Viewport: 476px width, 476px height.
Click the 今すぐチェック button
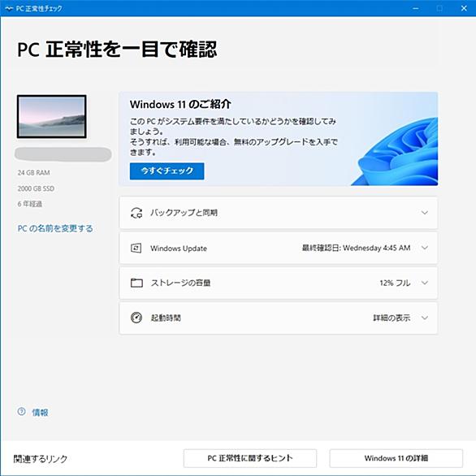click(x=167, y=171)
